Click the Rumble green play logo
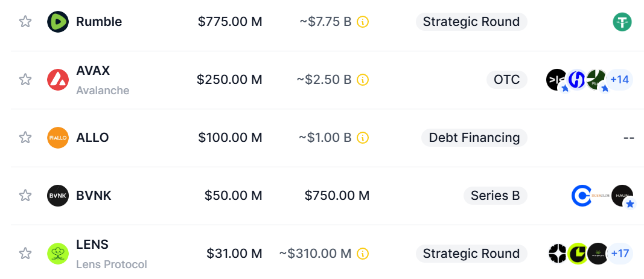 pyautogui.click(x=58, y=22)
